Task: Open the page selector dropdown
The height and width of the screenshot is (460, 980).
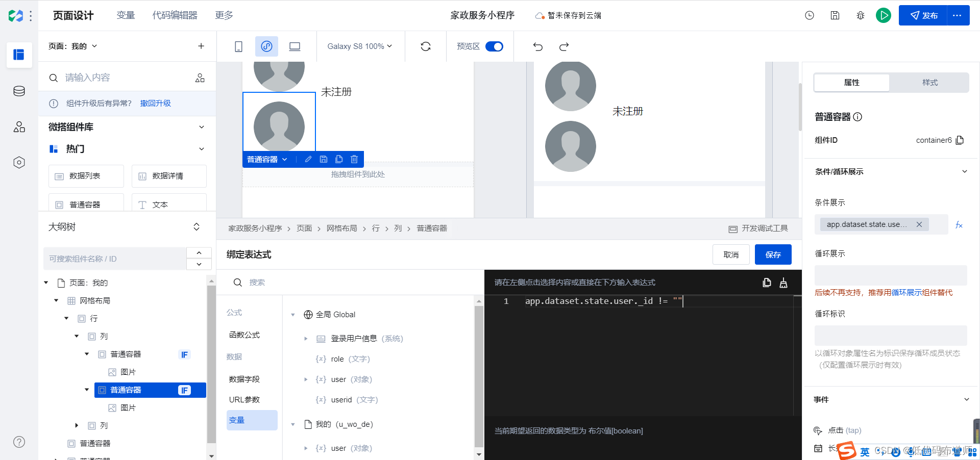Action: [x=72, y=46]
